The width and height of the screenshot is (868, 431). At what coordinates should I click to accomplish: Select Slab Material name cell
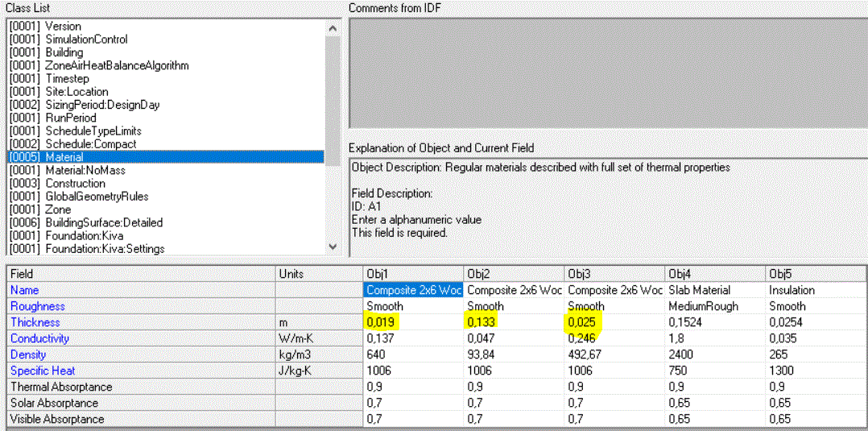coord(715,290)
